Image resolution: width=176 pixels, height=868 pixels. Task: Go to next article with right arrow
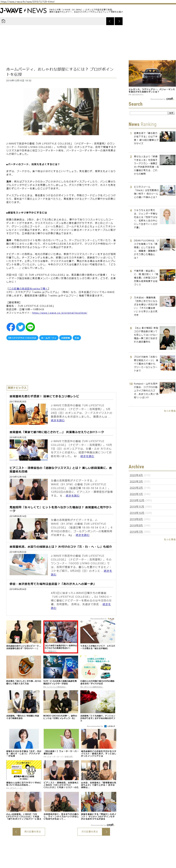coord(118,21)
